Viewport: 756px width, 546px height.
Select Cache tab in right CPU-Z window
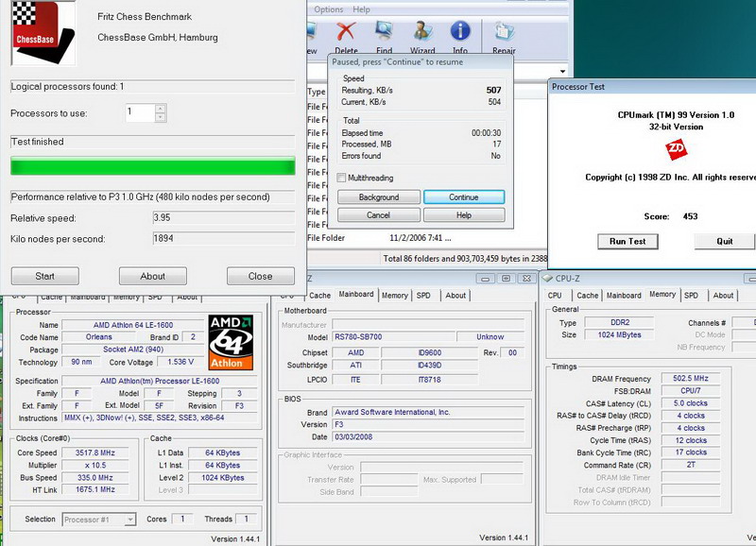tap(587, 296)
